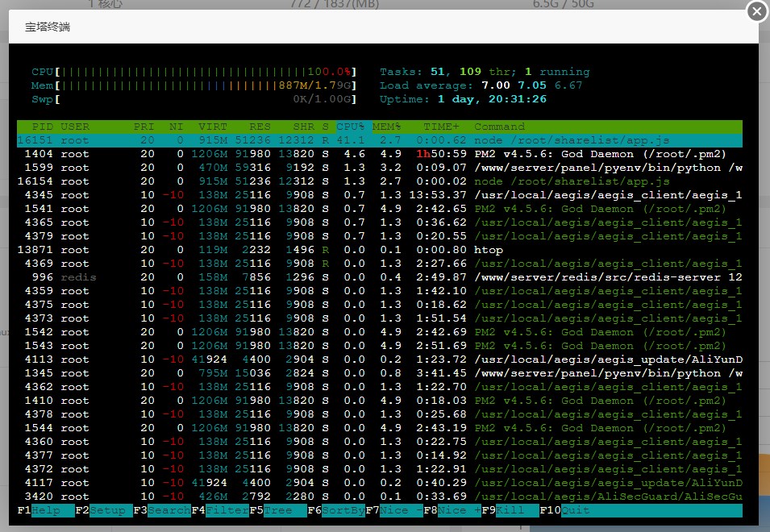The height and width of the screenshot is (532, 770).
Task: Select process row PID 4378
Action: point(380,414)
